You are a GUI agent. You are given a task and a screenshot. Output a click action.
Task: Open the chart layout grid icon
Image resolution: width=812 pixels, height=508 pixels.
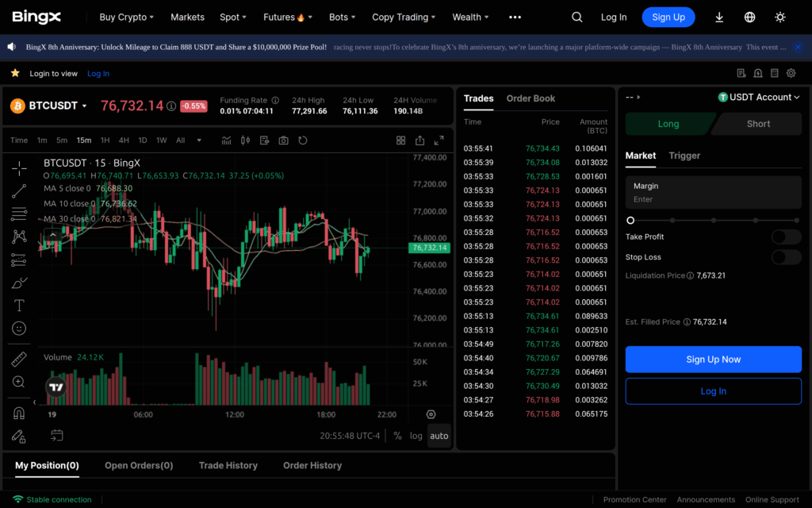[x=400, y=140]
